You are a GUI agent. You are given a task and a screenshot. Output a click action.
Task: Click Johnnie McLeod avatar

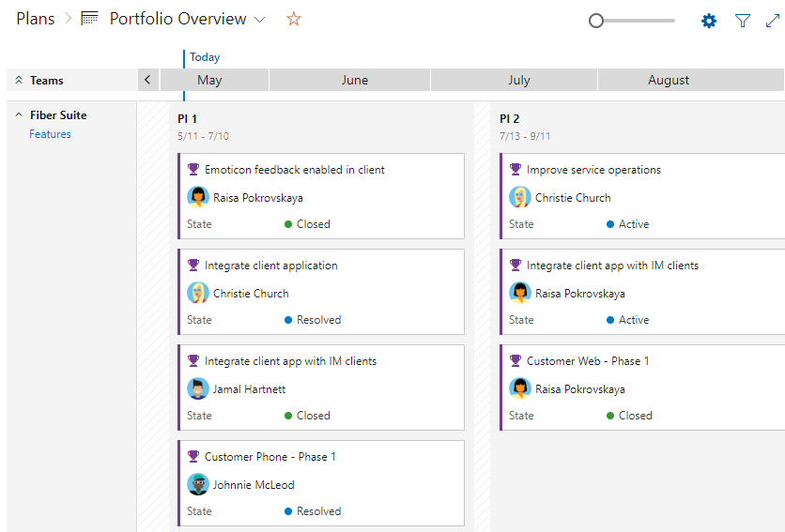(198, 484)
